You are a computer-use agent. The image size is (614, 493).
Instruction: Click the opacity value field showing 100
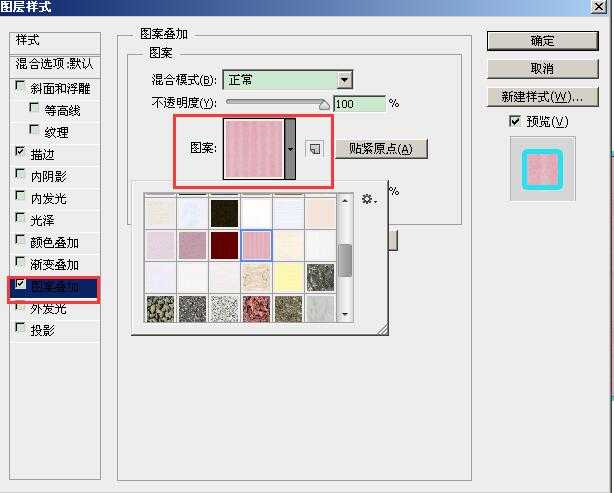[359, 103]
